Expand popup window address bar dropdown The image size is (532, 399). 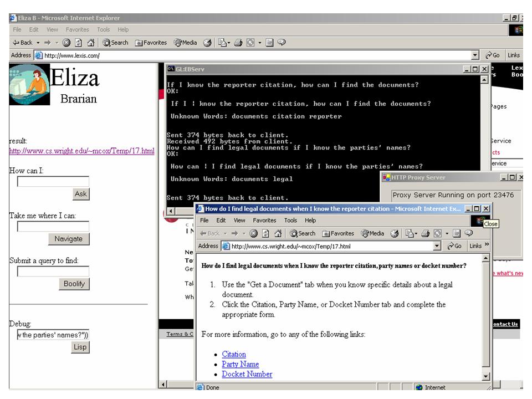[437, 246]
